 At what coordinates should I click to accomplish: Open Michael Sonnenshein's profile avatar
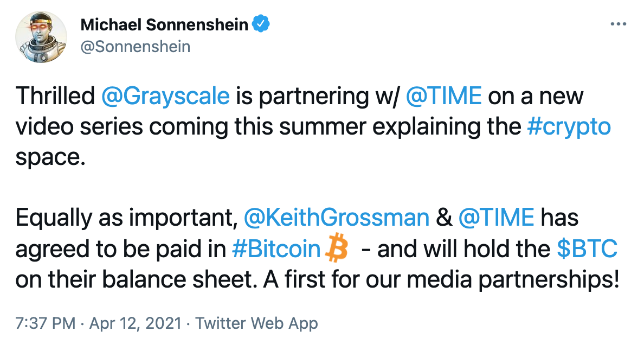[x=41, y=36]
